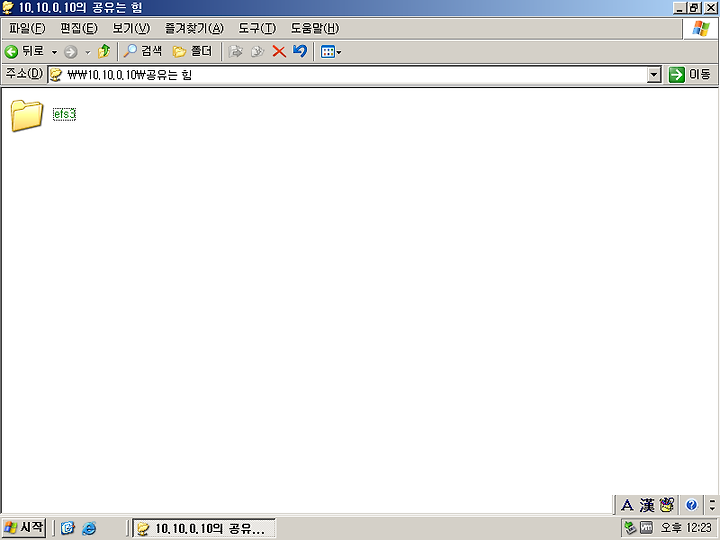
Task: Delete with the red X icon
Action: click(279, 51)
